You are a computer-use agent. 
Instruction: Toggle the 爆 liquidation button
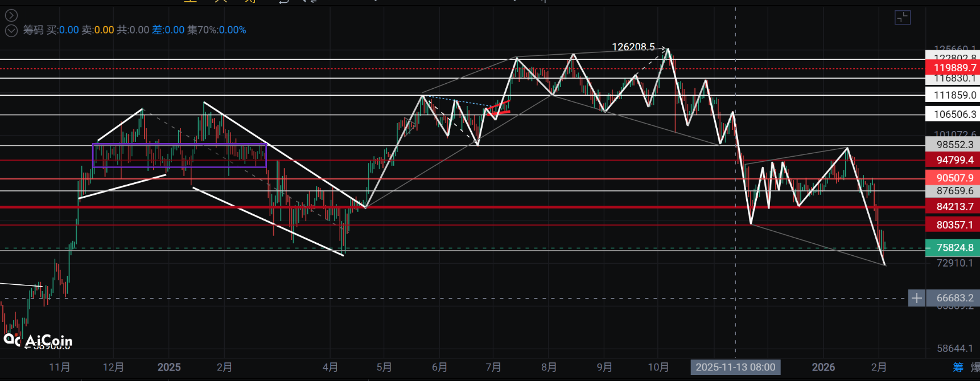[975, 367]
